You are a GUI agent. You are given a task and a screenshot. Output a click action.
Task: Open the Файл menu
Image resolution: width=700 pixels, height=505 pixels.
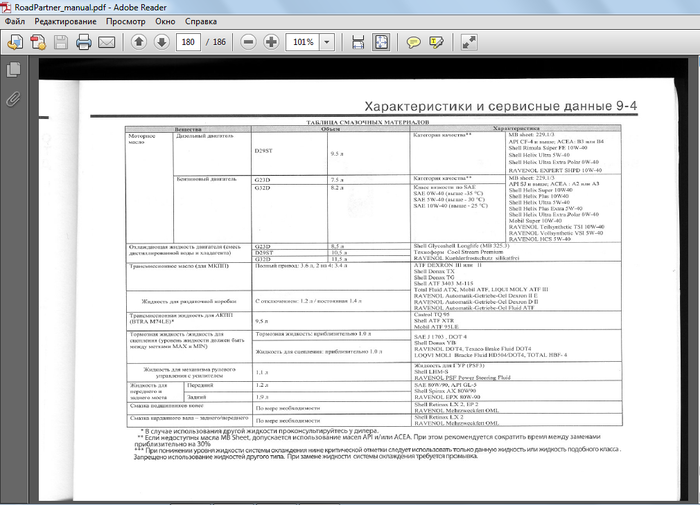tap(15, 21)
